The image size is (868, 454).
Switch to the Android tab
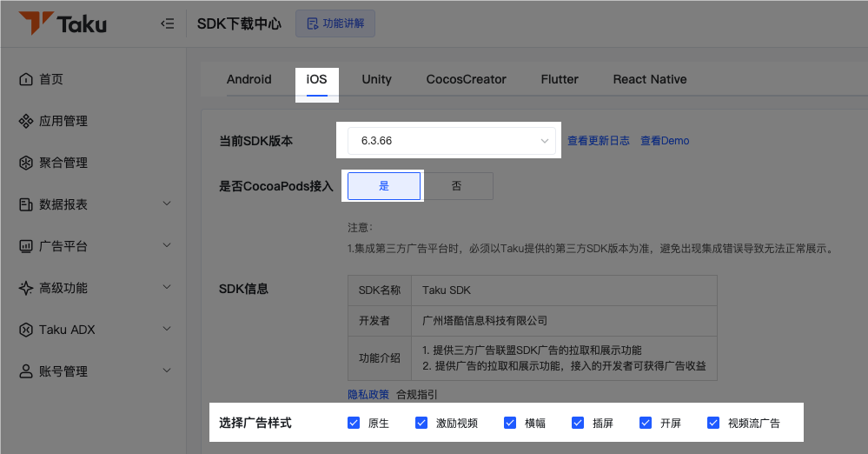[x=249, y=79]
